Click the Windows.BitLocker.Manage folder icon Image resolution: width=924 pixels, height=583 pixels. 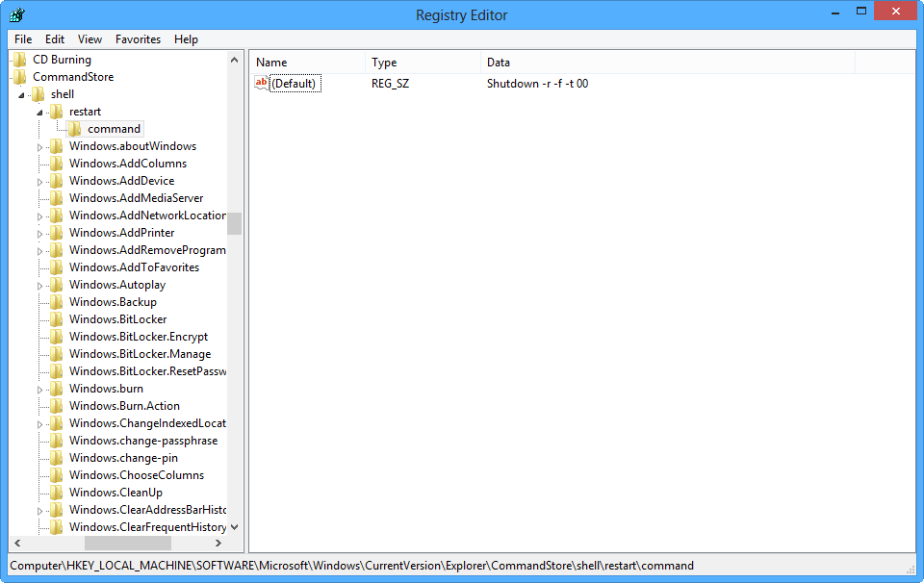[x=57, y=354]
